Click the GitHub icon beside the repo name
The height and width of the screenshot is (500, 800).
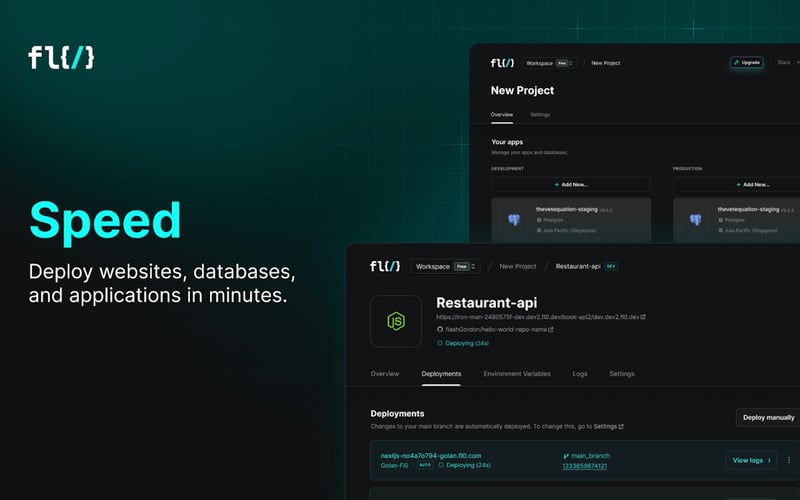pyautogui.click(x=440, y=330)
